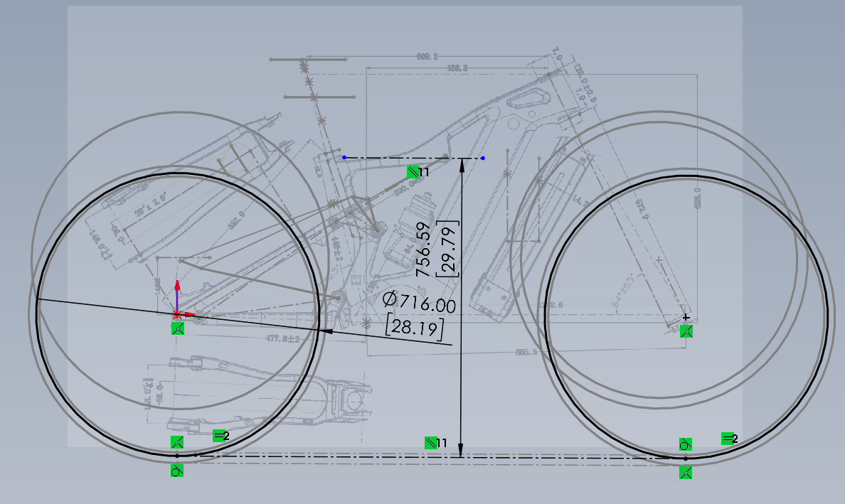Image resolution: width=845 pixels, height=504 pixels.
Task: Click the right wheel center point marker
Action: click(686, 317)
